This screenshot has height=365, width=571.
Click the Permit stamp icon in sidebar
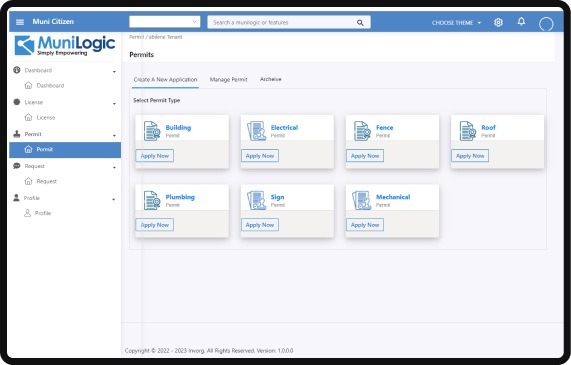[17, 134]
